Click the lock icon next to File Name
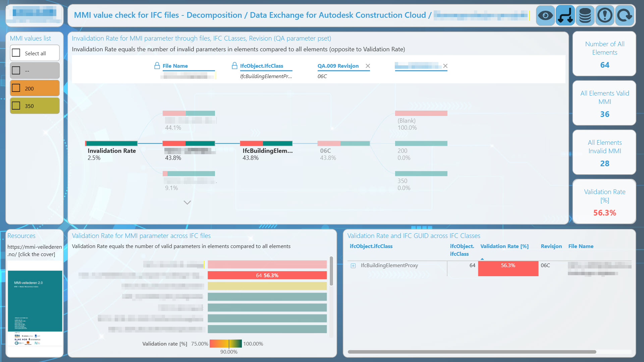 coord(157,66)
